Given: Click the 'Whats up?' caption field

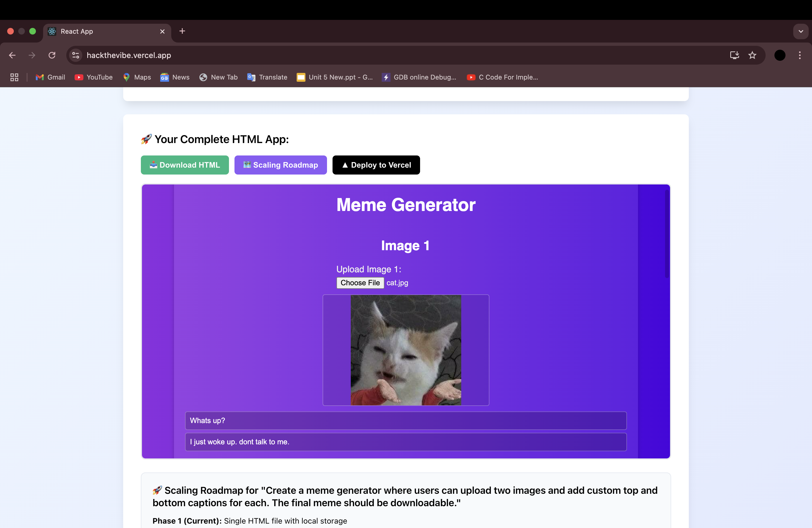Looking at the screenshot, I should 406,421.
